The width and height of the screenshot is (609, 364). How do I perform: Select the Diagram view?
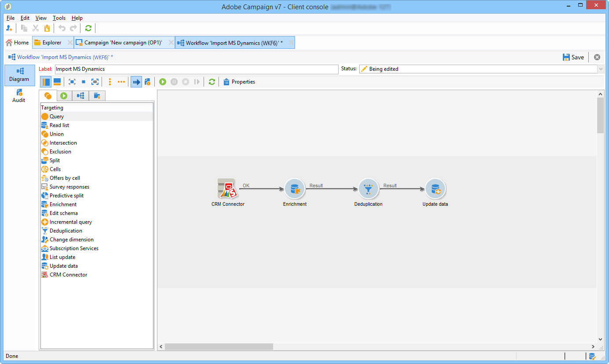click(x=19, y=75)
